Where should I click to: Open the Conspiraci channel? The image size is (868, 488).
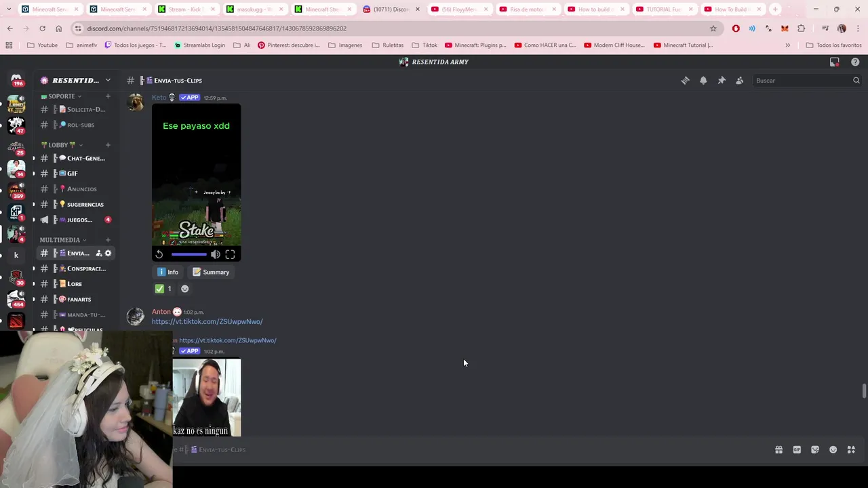tap(75, 268)
